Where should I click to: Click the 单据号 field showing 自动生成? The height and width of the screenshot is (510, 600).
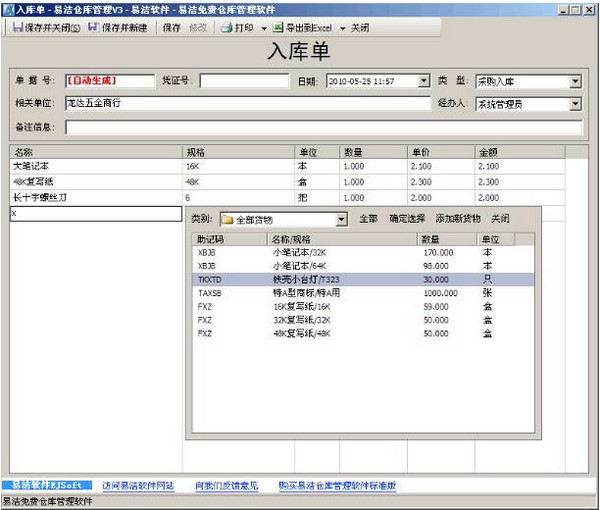click(110, 81)
